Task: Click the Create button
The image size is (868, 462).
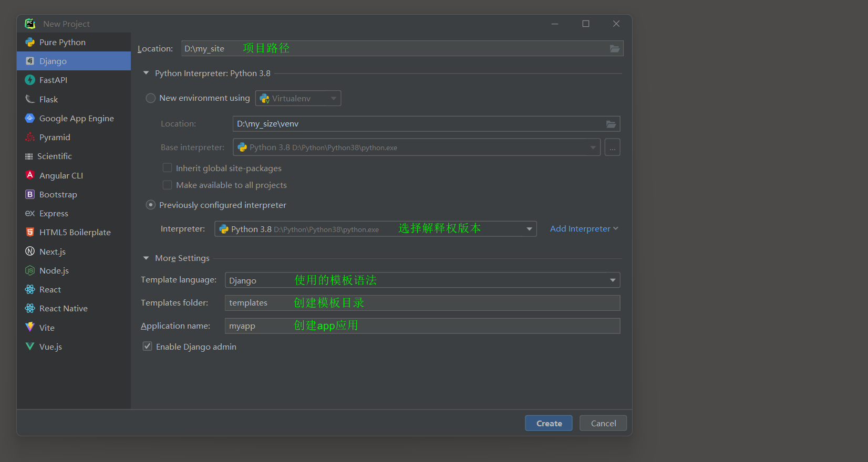Action: 549,423
